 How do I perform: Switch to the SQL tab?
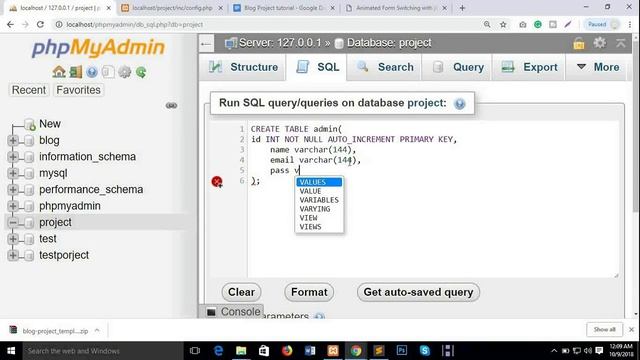(x=317, y=67)
